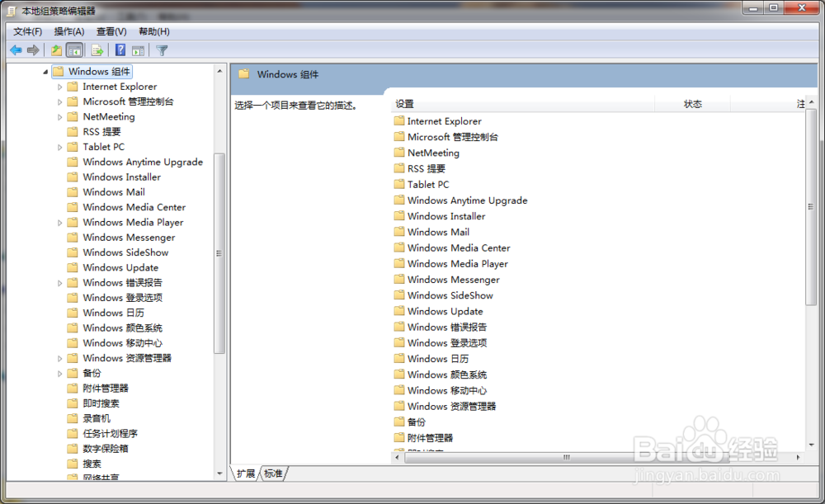The width and height of the screenshot is (825, 504).
Task: Click the Forward arrow toolbar icon
Action: coord(33,50)
